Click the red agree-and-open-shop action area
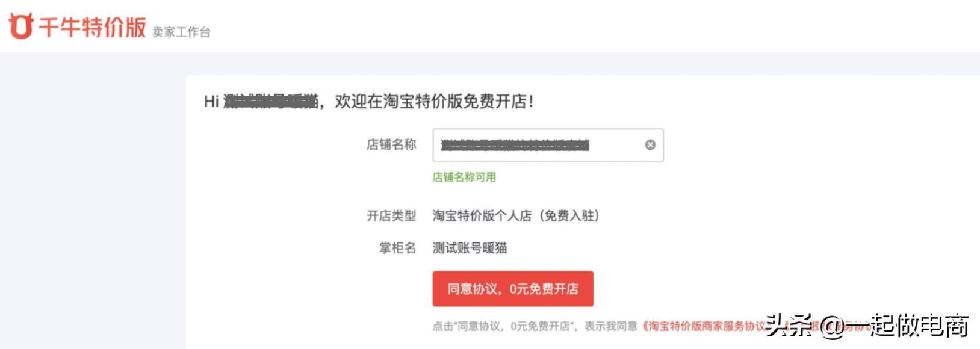This screenshot has width=980, height=349. 512,289
